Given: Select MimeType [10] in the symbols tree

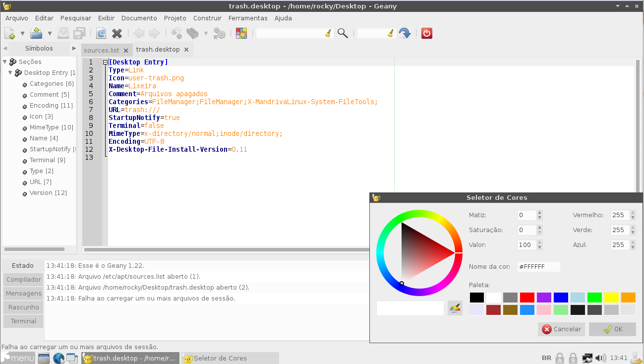Looking at the screenshot, I should [52, 127].
